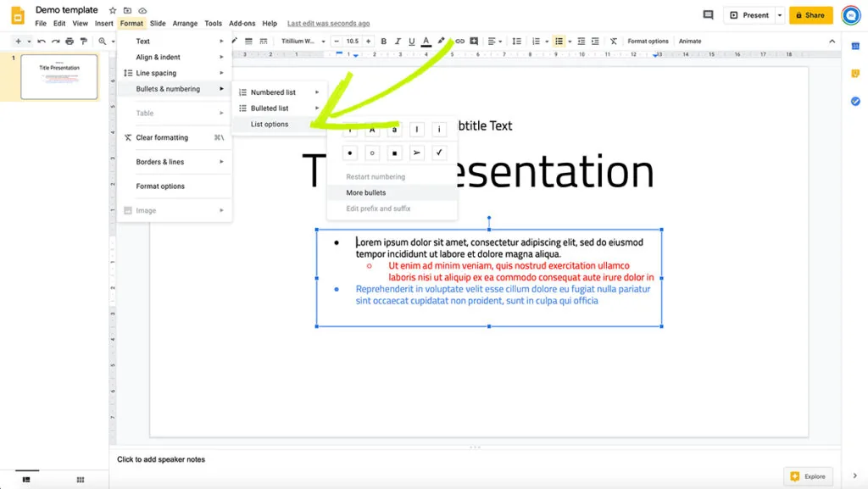The width and height of the screenshot is (868, 489).
Task: Star the Demo template document
Action: 113,10
